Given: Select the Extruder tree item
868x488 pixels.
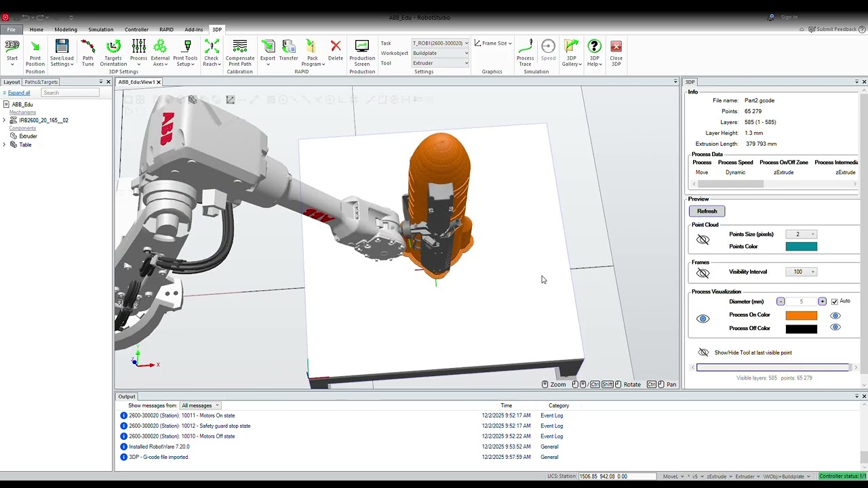Looking at the screenshot, I should (28, 136).
